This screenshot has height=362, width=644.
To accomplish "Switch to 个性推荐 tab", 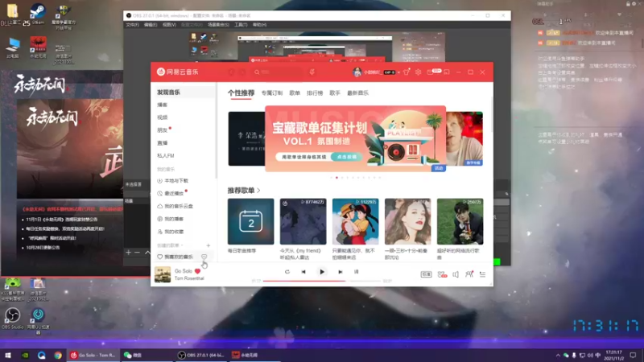I will point(241,93).
